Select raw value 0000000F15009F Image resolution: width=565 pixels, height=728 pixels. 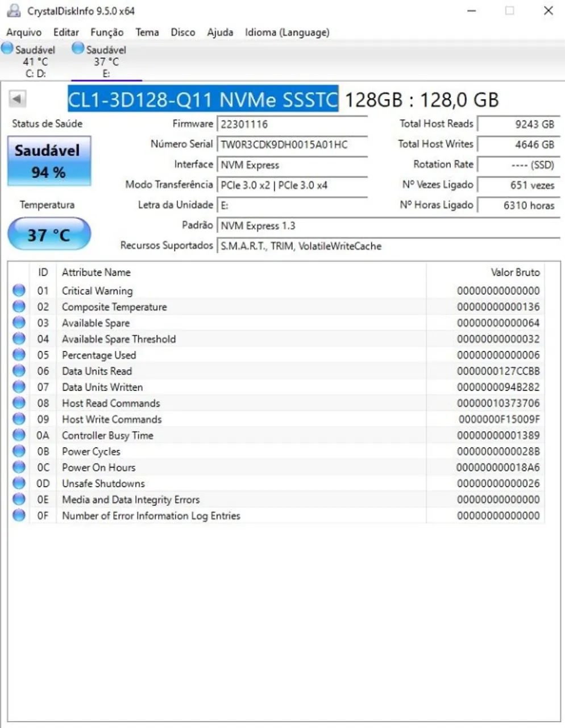point(499,419)
